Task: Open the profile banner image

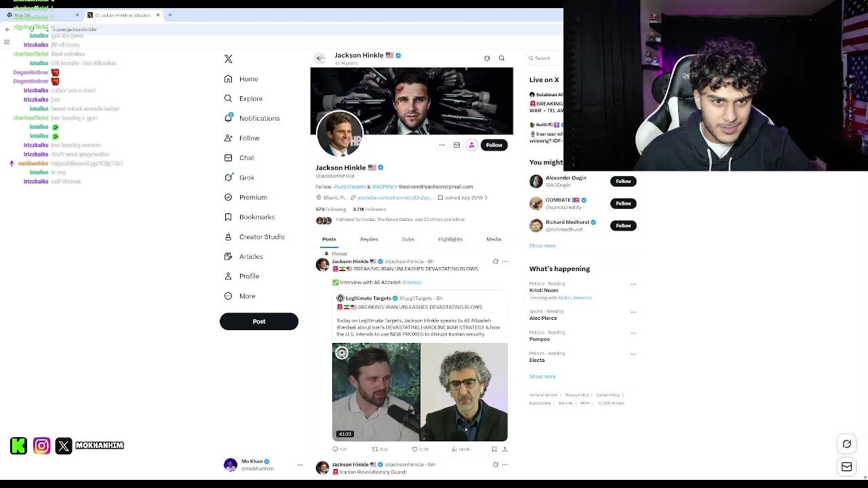Action: pyautogui.click(x=412, y=101)
